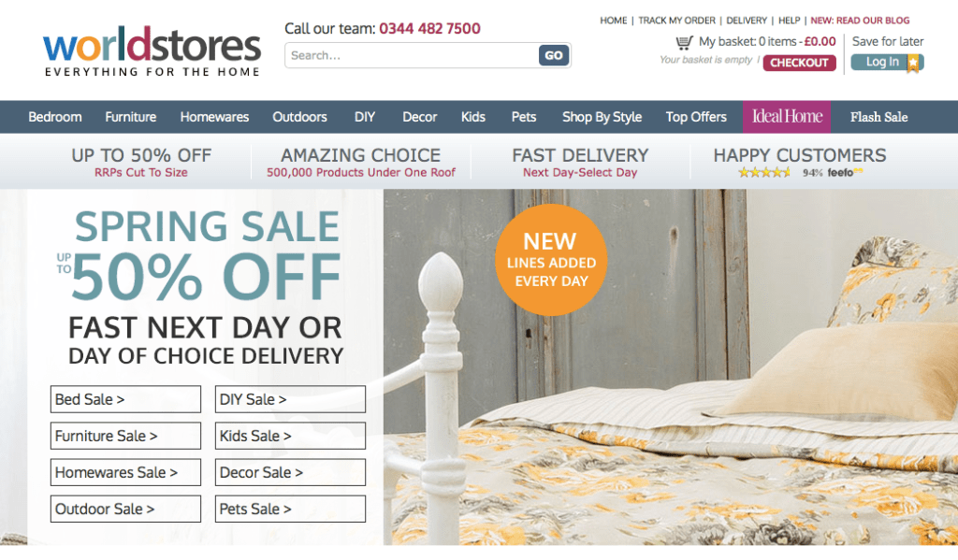
Task: Open New: Read Our Blog link
Action: point(861,21)
